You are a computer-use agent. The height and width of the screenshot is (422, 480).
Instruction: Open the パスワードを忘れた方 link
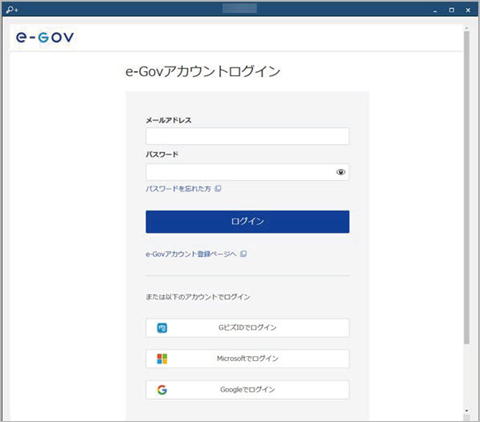[x=178, y=189]
